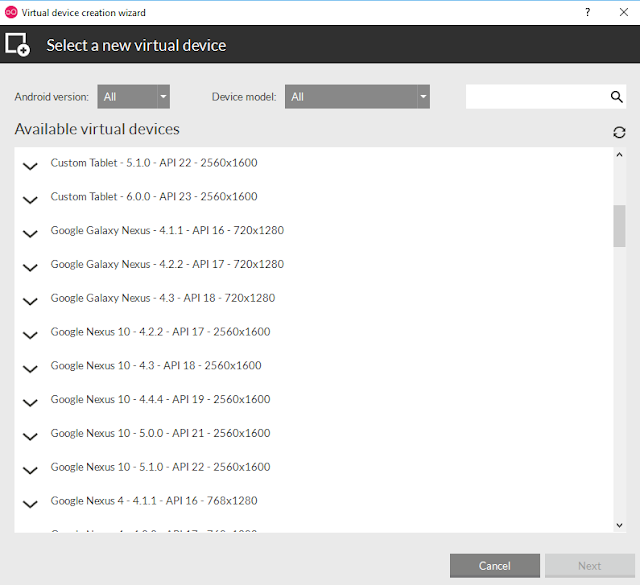Expand Google Nexus 10 5.0.0 chevron
This screenshot has width=640, height=585.
click(30, 437)
